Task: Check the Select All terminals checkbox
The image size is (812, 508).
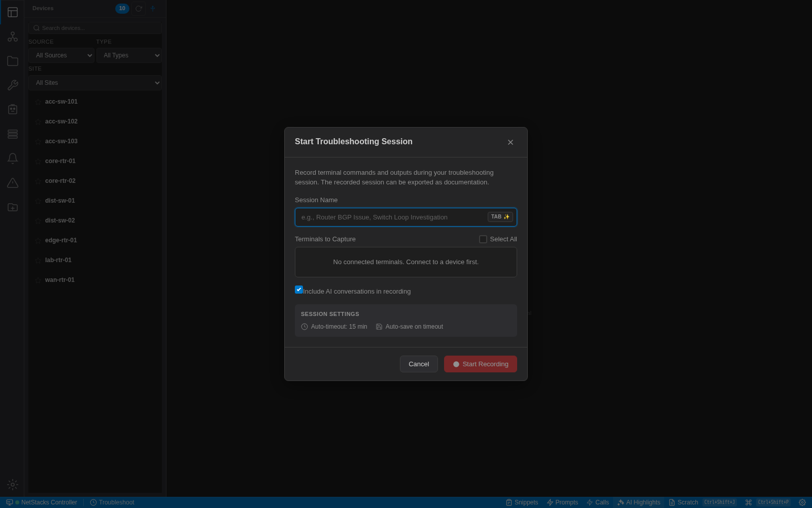Action: [x=483, y=239]
